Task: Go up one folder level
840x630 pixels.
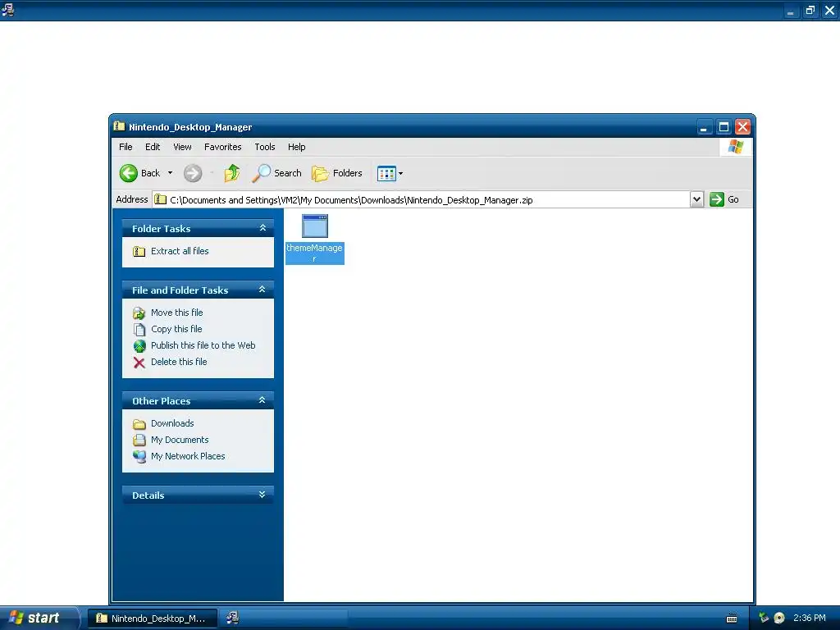Action: click(x=232, y=173)
